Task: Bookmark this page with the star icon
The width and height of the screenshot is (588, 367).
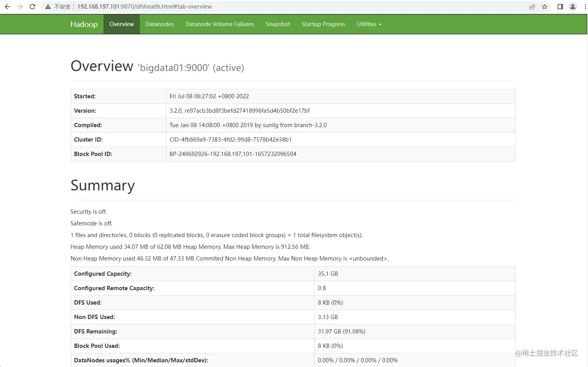Action: pyautogui.click(x=545, y=7)
